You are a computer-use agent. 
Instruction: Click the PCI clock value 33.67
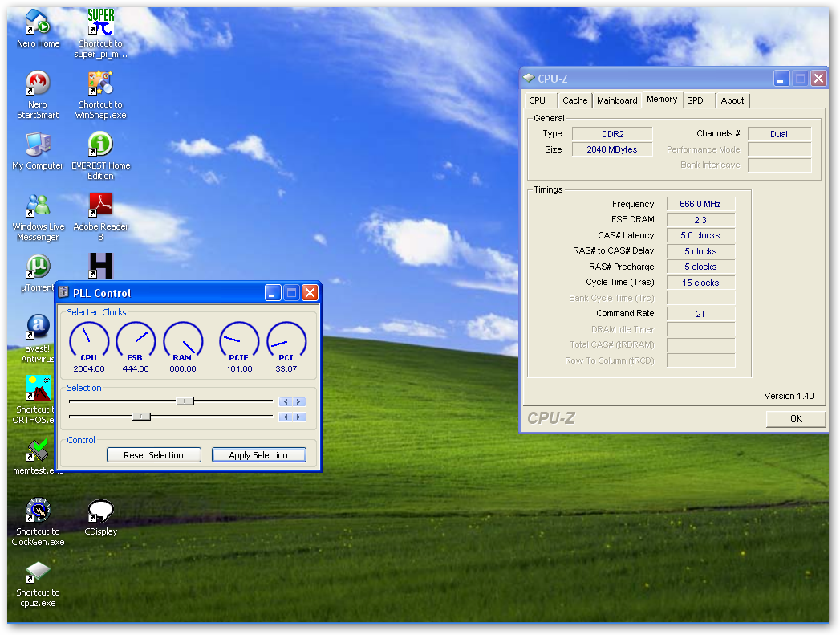click(x=286, y=368)
